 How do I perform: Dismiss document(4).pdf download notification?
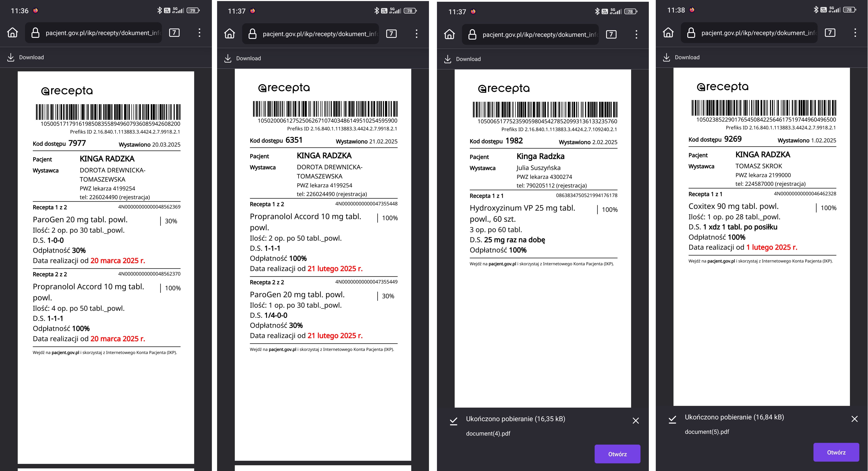[x=636, y=420]
